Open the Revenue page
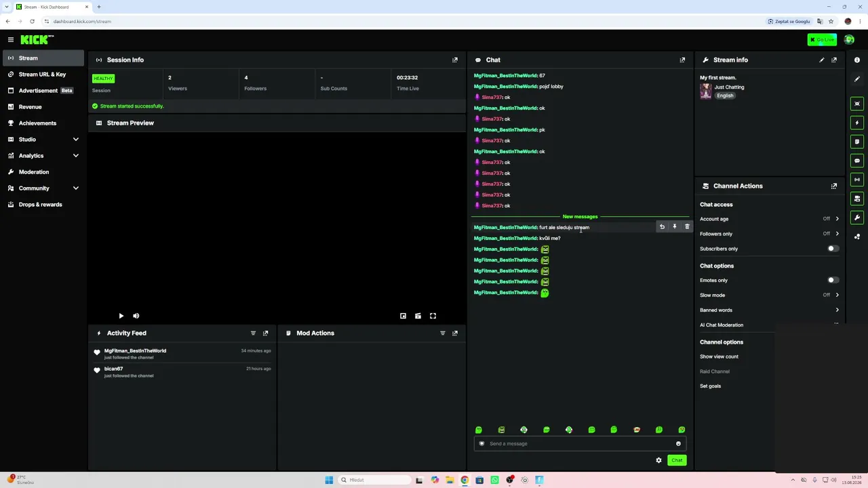This screenshot has width=868, height=488. 43,107
